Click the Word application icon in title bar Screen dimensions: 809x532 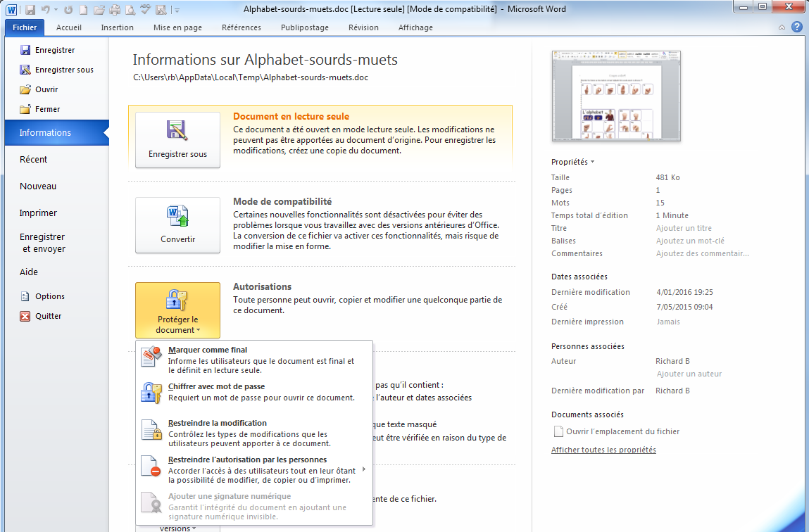11,9
